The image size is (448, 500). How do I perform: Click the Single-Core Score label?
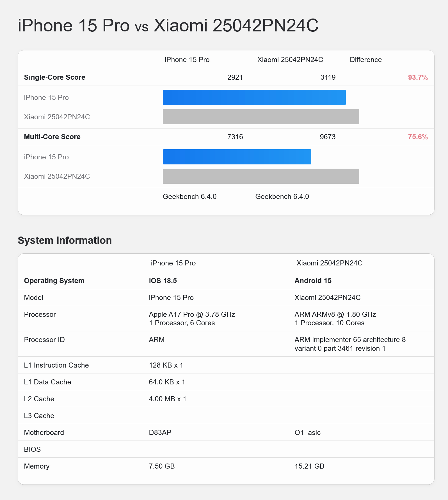point(54,77)
